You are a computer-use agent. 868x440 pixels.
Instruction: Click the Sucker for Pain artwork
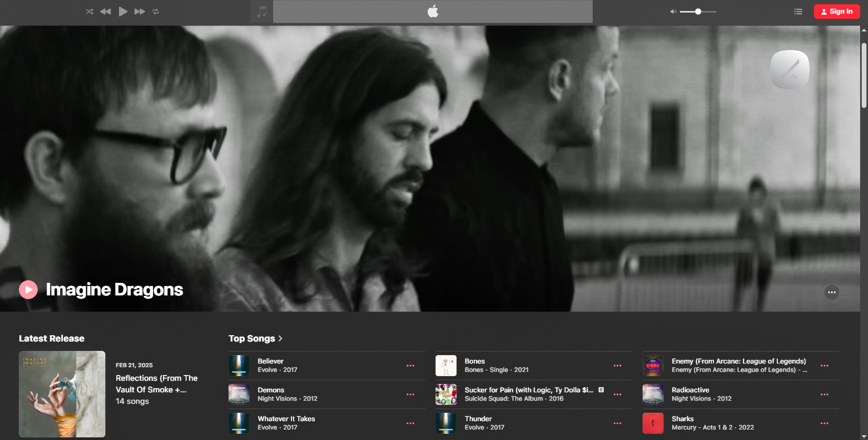pyautogui.click(x=446, y=394)
